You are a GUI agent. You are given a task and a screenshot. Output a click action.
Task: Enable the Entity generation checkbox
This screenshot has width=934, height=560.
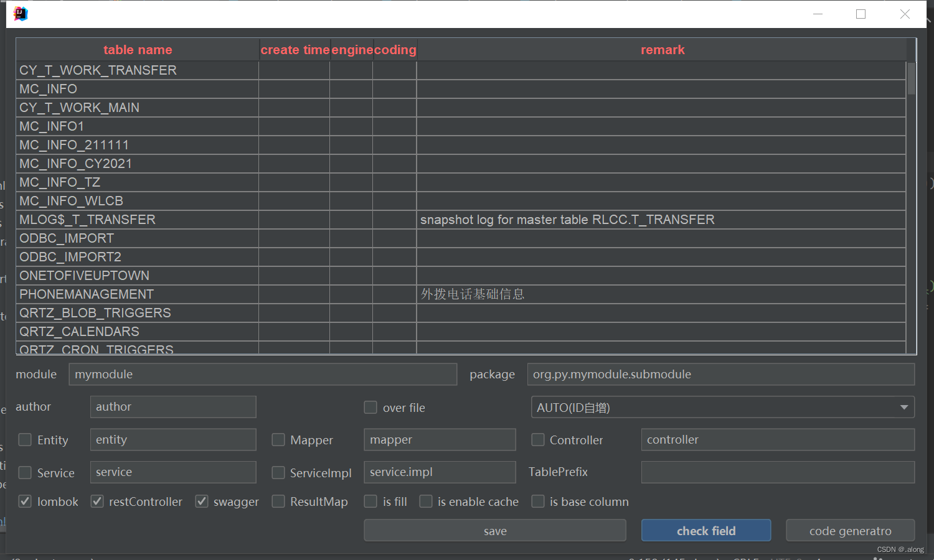click(25, 439)
